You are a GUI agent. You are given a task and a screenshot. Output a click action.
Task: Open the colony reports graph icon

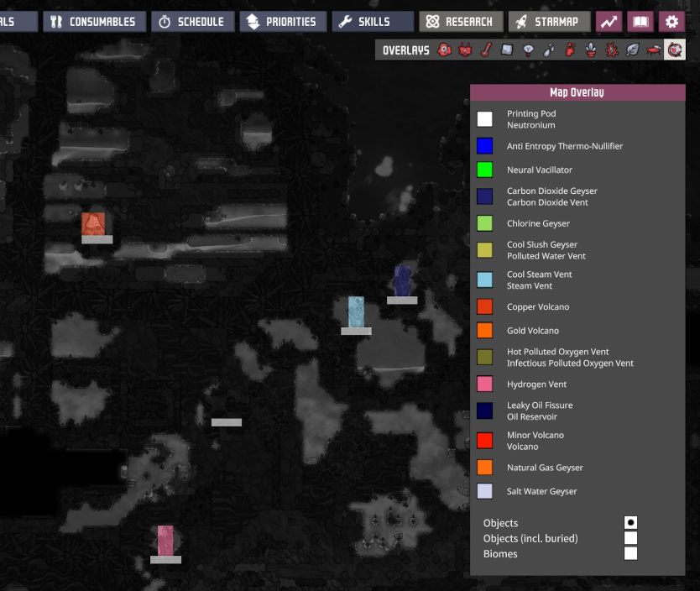click(609, 22)
